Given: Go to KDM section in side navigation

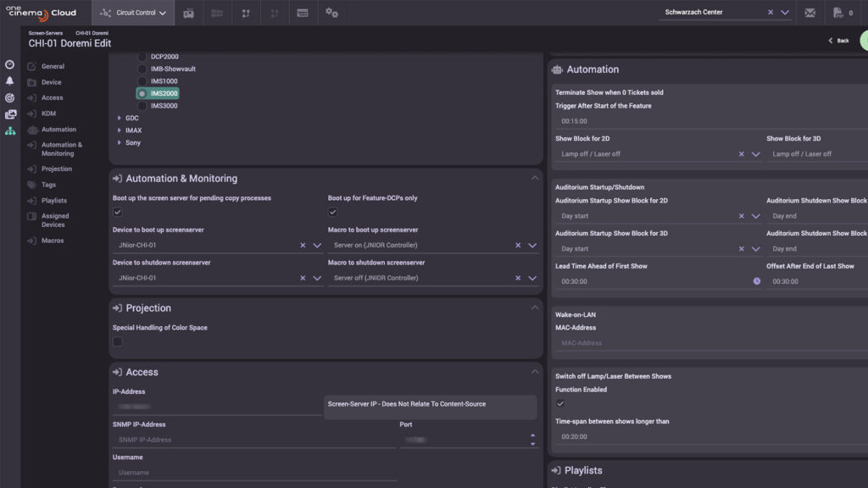Looking at the screenshot, I should pos(48,114).
